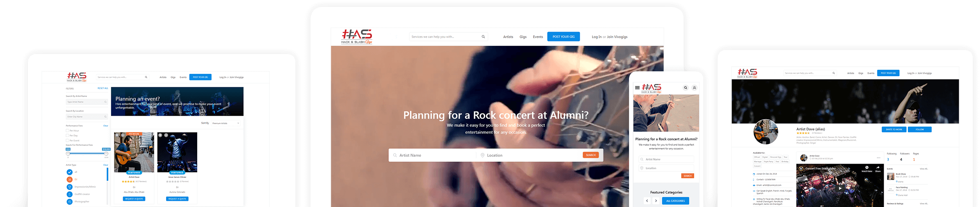The image size is (980, 207).
Task: Open the three-dots menu on Artist Dave's post
Action: click(x=878, y=158)
